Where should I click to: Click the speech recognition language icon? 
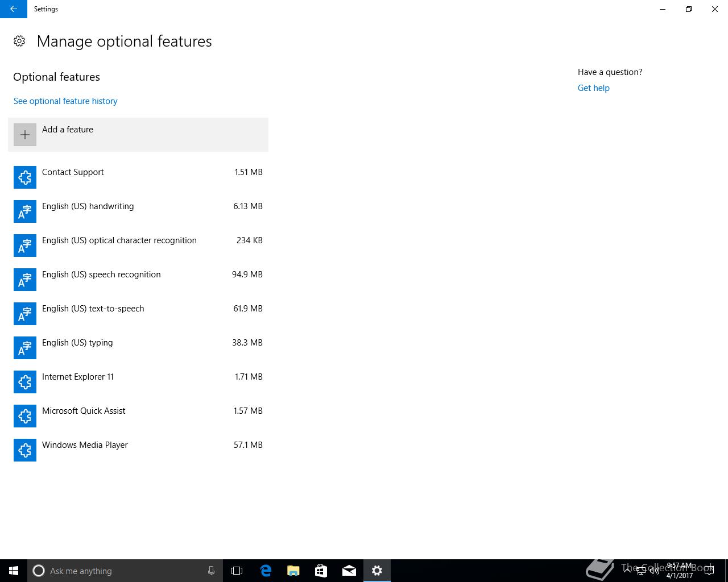(x=25, y=280)
